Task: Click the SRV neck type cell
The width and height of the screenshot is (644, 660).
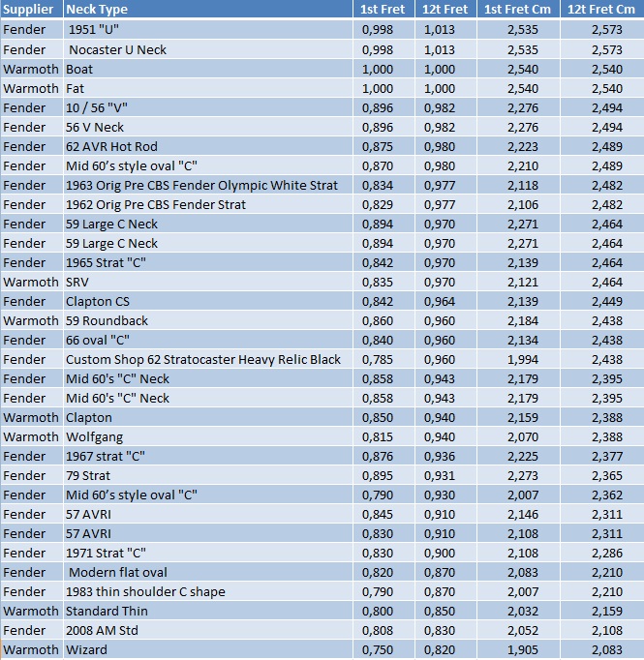Action: (208, 282)
